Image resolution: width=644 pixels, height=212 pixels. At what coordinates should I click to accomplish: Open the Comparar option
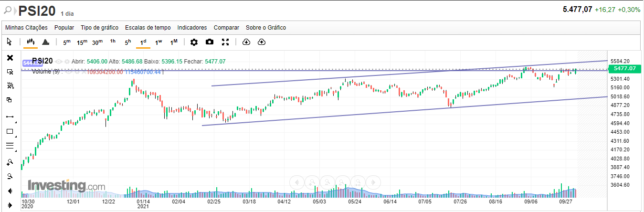[226, 28]
